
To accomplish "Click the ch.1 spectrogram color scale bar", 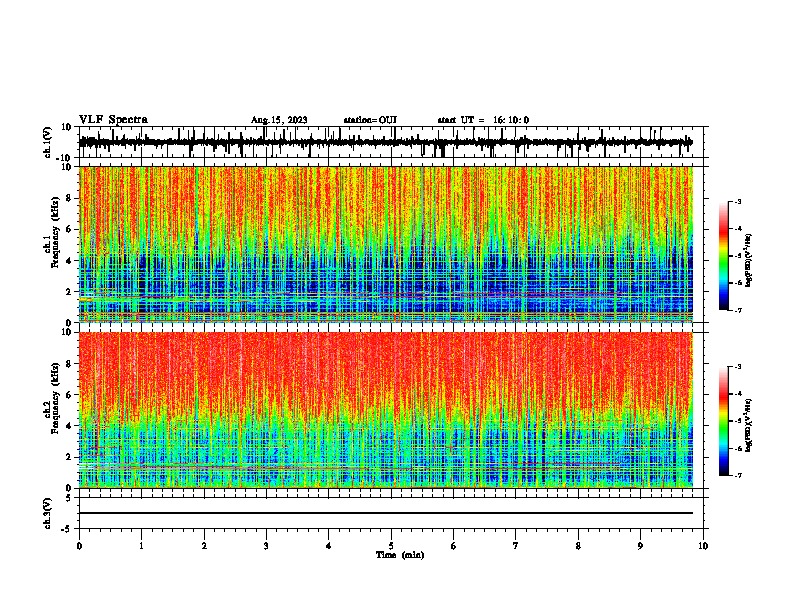I will tap(724, 256).
